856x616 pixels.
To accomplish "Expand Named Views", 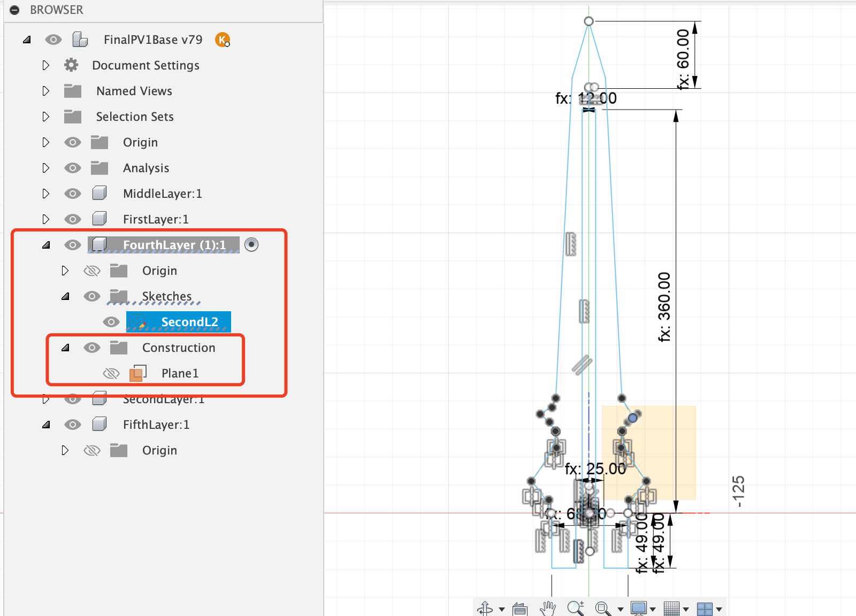I will [46, 91].
